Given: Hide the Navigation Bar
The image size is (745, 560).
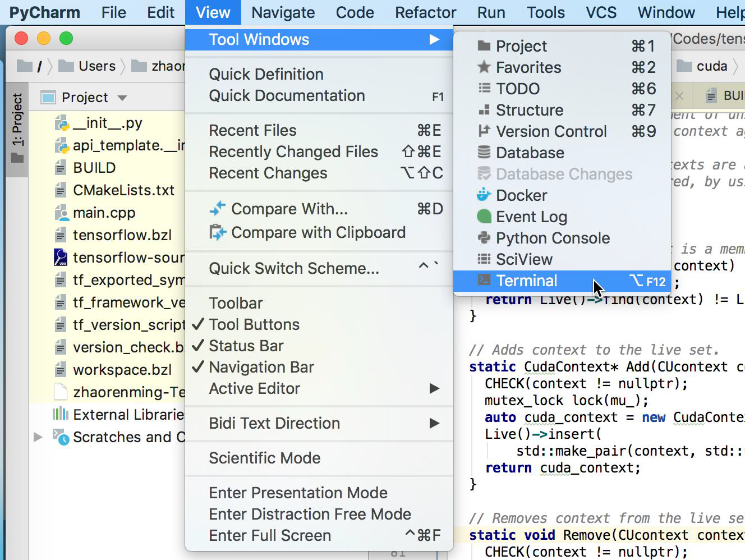Looking at the screenshot, I should pyautogui.click(x=261, y=368).
